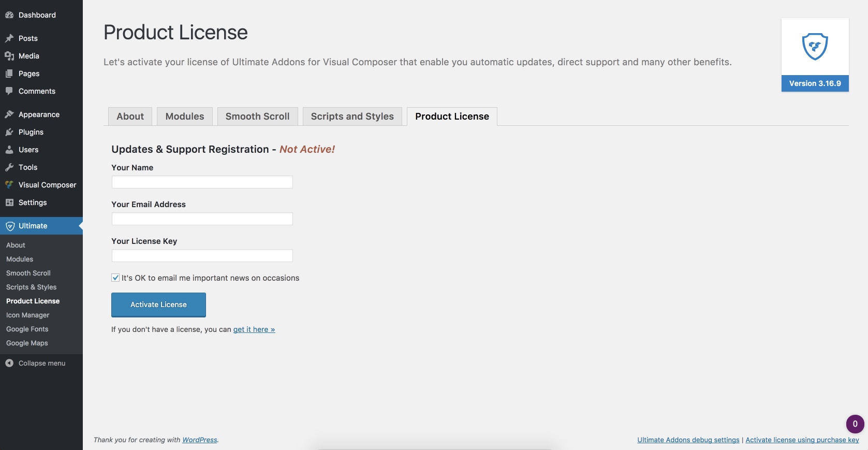This screenshot has height=450, width=868.
Task: Click Collapse menu label
Action: [x=42, y=363]
